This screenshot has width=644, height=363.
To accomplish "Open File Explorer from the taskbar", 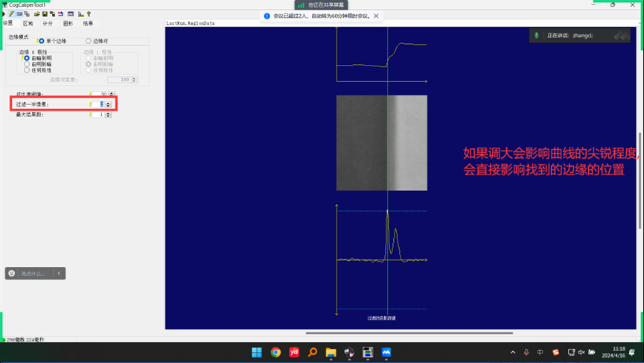I will (331, 353).
